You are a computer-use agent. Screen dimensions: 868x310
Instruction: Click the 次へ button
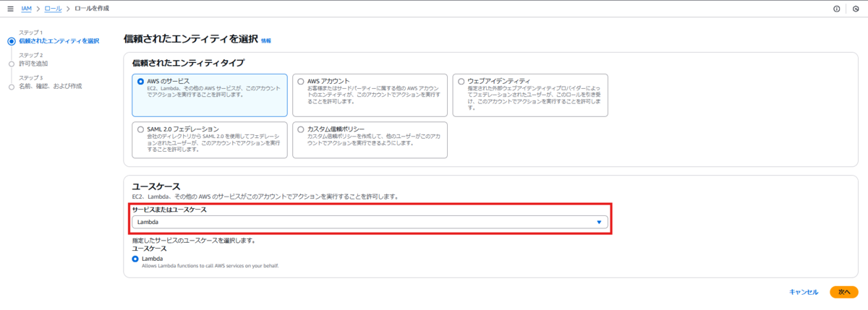[844, 292]
